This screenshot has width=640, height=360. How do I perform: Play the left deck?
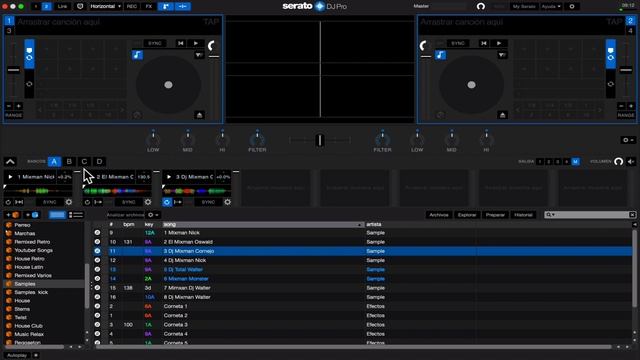(x=196, y=43)
